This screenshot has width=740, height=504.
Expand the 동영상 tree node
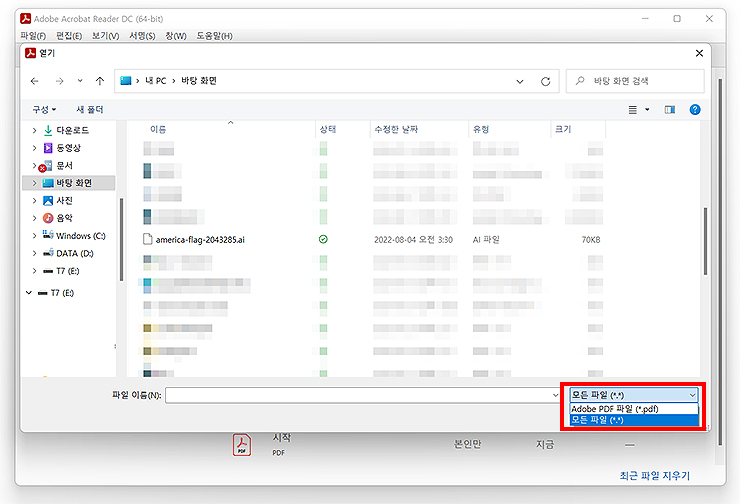[x=34, y=148]
